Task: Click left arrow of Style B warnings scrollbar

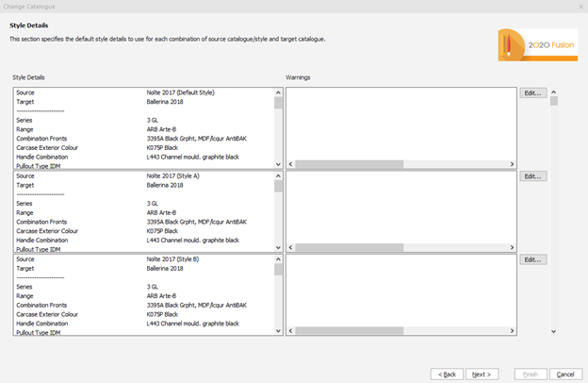Action: tap(290, 331)
